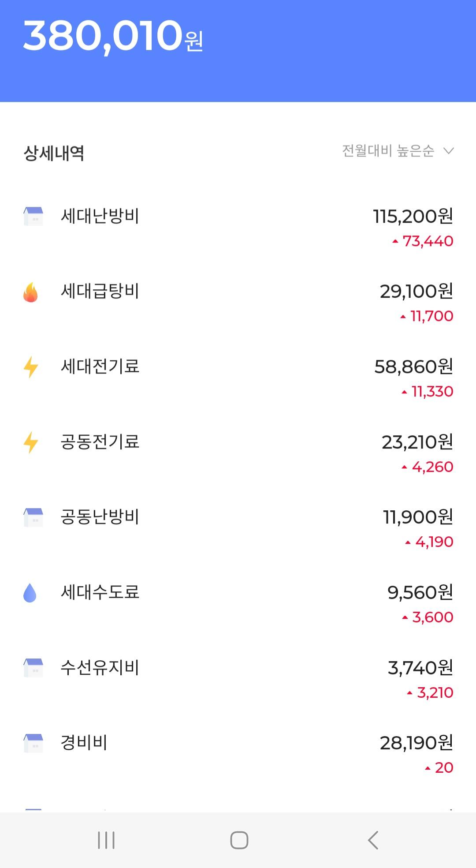This screenshot has height=868, width=476.
Task: Select the 경비비 amount 28,190원
Action: [x=416, y=743]
